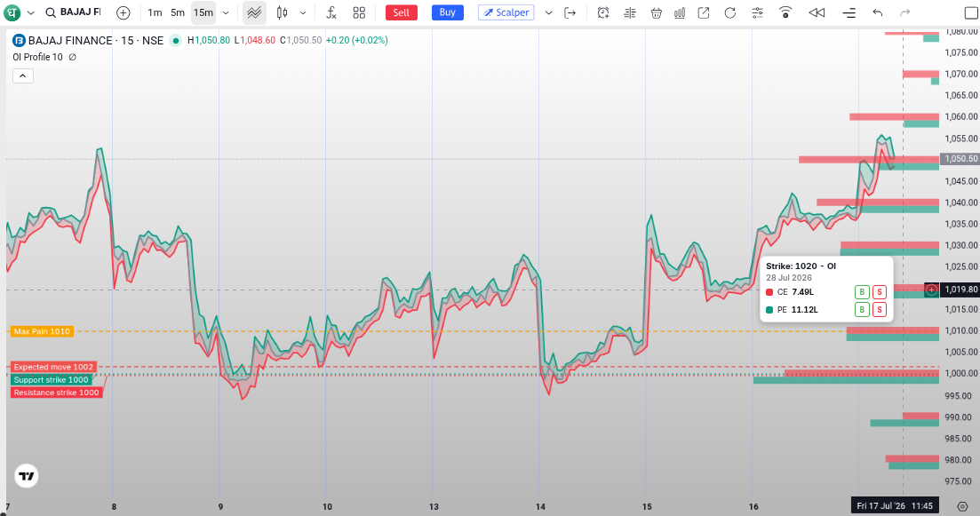The width and height of the screenshot is (980, 516).
Task: Toggle OI Profile visibility via the slashed-circle icon
Action: tap(73, 57)
